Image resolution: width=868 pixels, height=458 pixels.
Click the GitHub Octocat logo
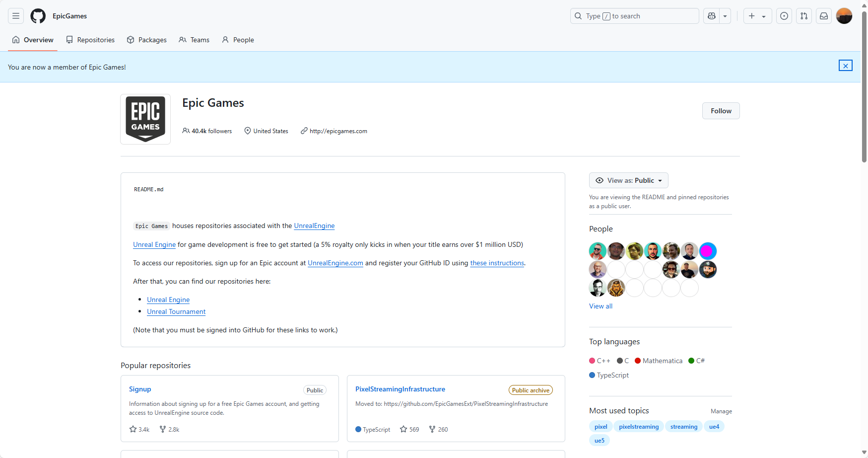point(38,16)
